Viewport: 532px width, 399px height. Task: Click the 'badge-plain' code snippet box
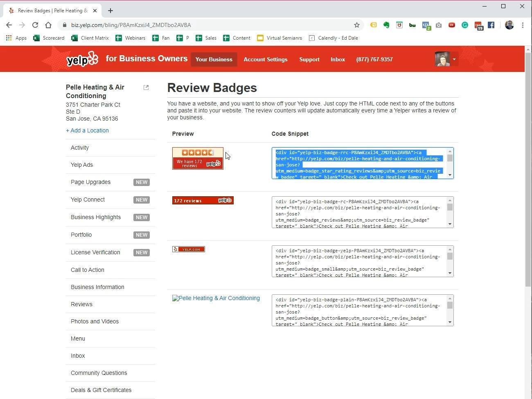pos(363,310)
